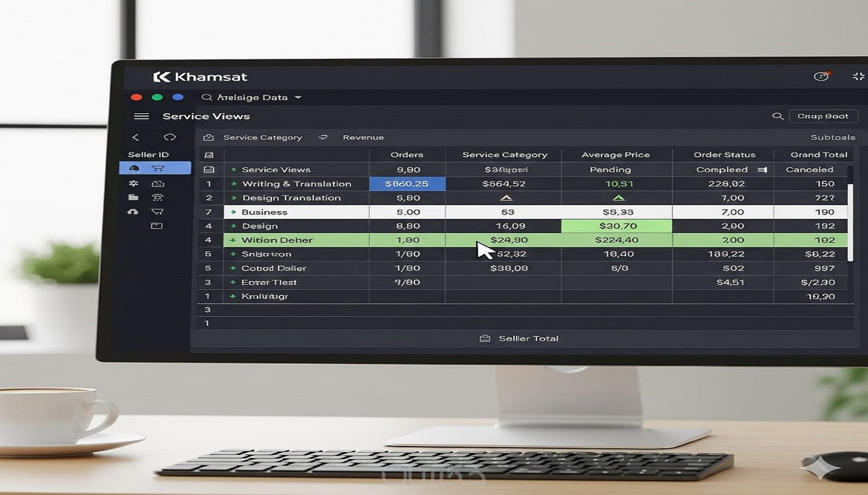Click the search icon next to Cnup Boot
This screenshot has height=495, width=868.
pyautogui.click(x=778, y=116)
